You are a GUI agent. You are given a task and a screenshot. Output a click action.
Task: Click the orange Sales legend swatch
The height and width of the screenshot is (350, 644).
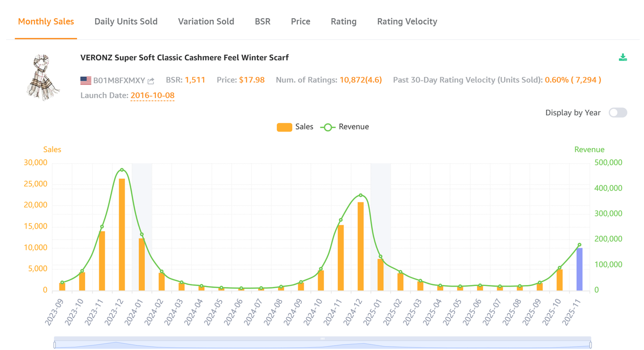click(x=284, y=127)
